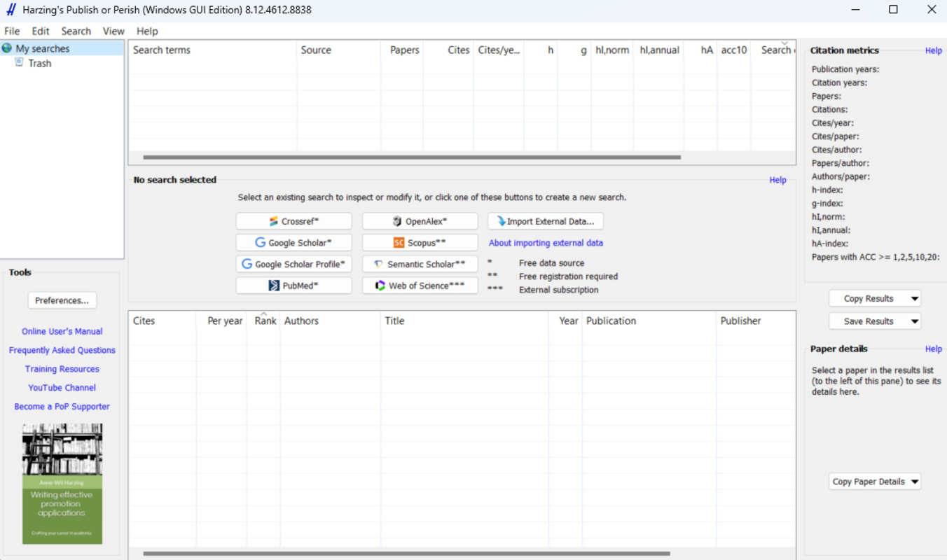This screenshot has width=947, height=560.
Task: Start a Scopus search
Action: pos(420,243)
